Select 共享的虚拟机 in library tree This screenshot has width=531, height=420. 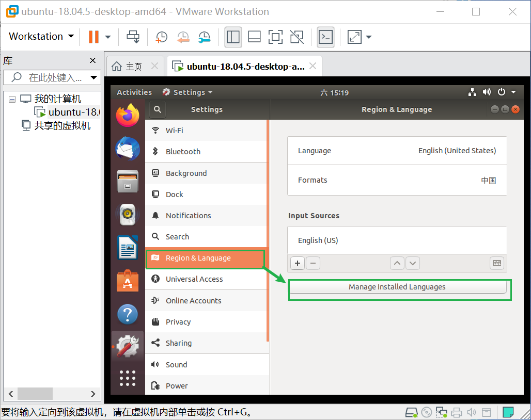56,125
